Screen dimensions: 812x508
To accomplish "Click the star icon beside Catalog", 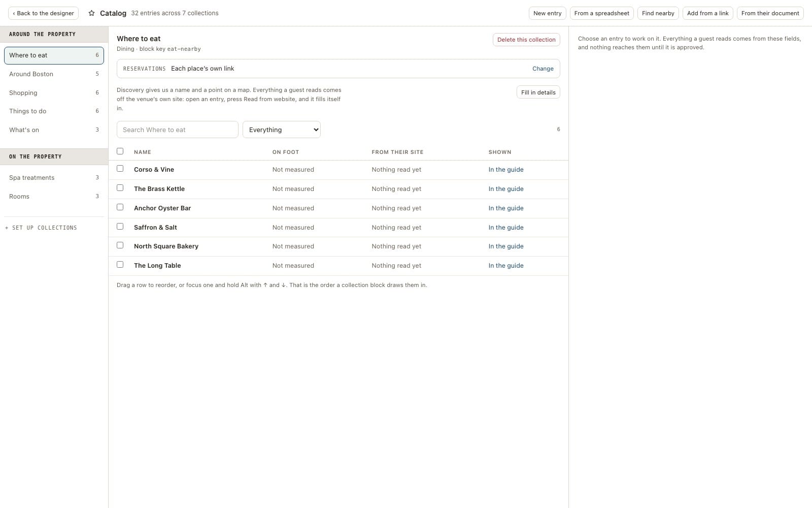I will pos(91,13).
